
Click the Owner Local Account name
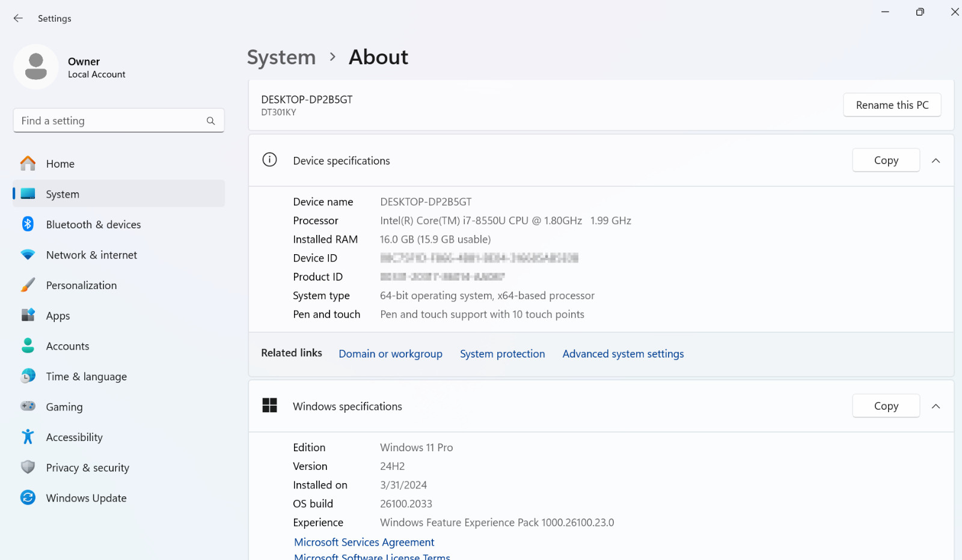click(x=96, y=67)
